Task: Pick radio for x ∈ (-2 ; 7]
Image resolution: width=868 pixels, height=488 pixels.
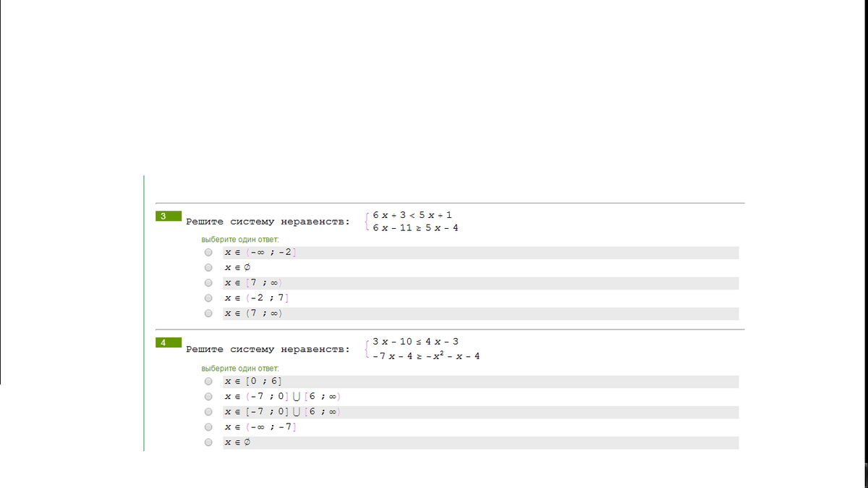Action: click(x=208, y=298)
